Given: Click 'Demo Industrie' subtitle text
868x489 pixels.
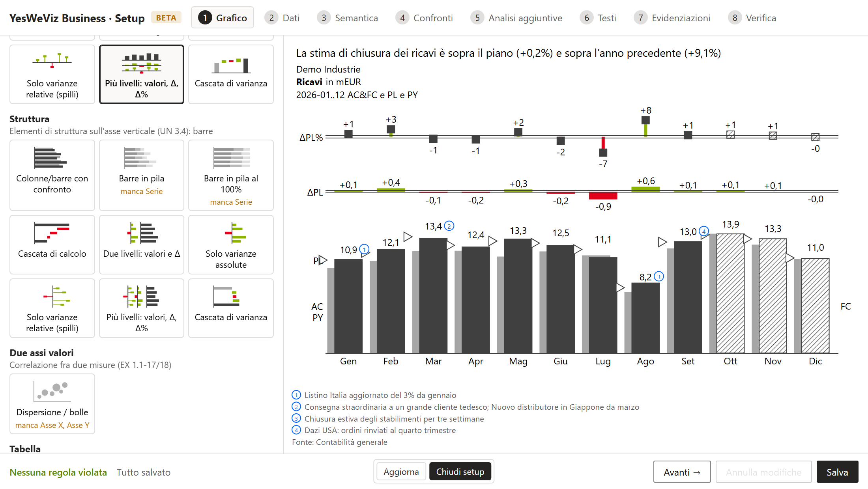Looking at the screenshot, I should click(328, 69).
